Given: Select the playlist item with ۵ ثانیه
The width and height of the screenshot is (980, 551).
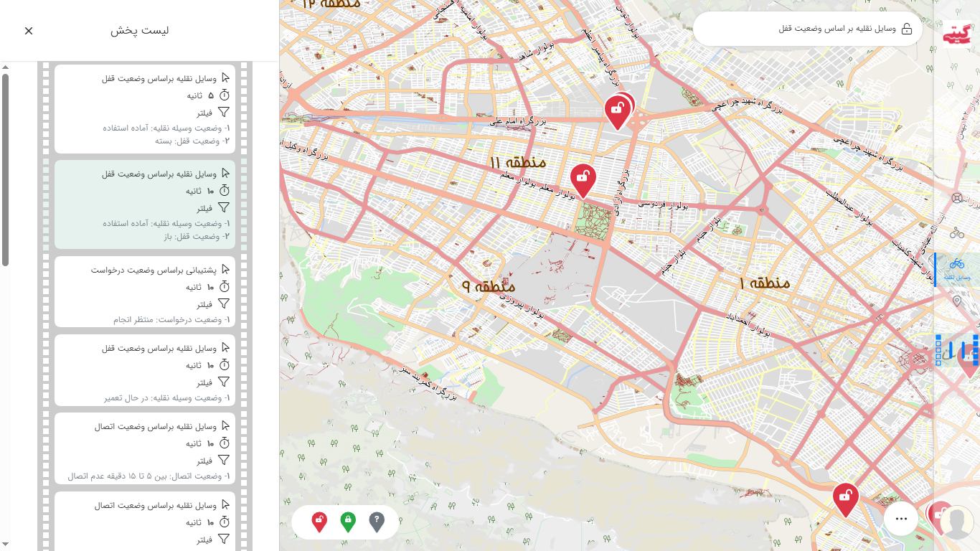Looking at the screenshot, I should point(145,109).
